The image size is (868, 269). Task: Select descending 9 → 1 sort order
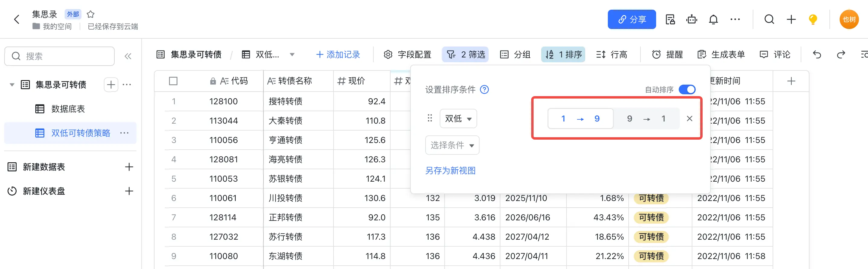[646, 118]
